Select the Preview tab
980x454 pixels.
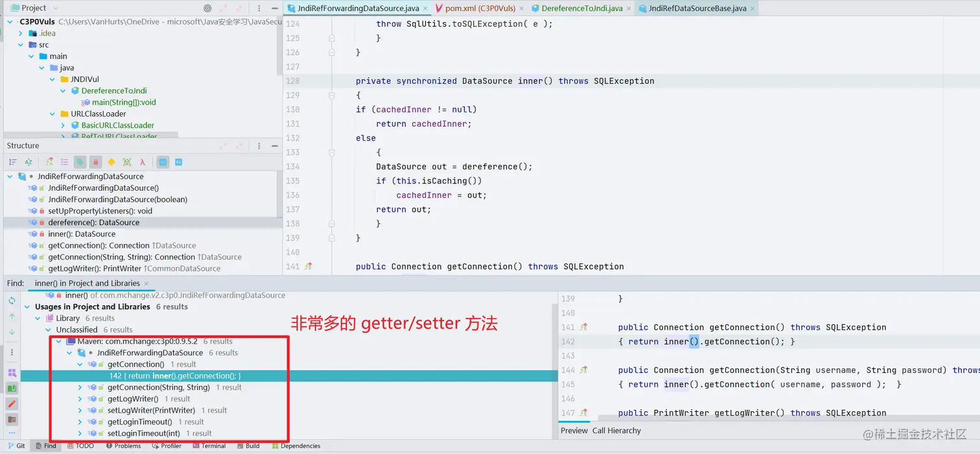click(x=574, y=431)
